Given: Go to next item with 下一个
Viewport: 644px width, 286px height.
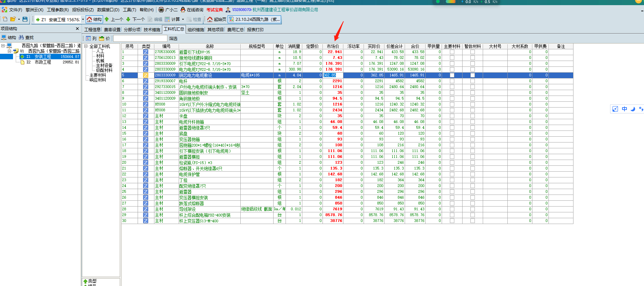Looking at the screenshot, I should tap(136, 20).
